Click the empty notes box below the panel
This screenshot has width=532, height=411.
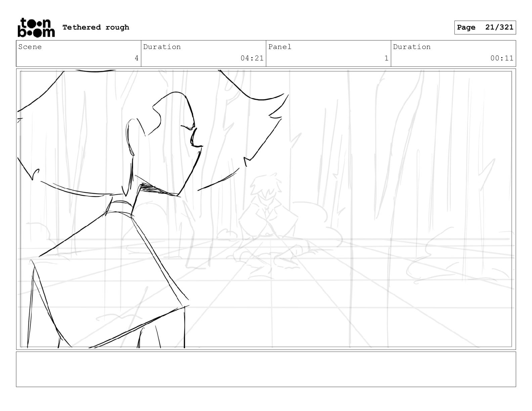tap(266, 369)
